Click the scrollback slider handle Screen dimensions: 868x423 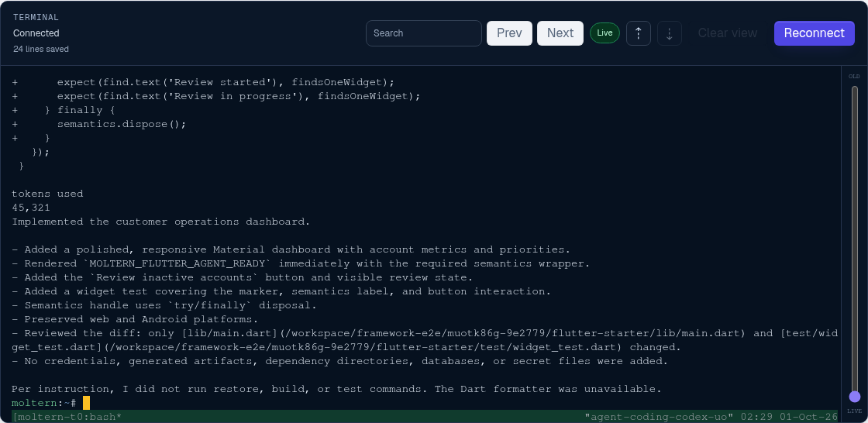click(855, 397)
